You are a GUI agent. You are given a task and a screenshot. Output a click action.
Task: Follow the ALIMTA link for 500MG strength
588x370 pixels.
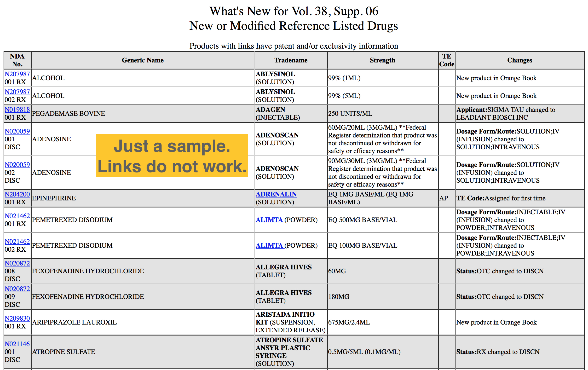269,220
